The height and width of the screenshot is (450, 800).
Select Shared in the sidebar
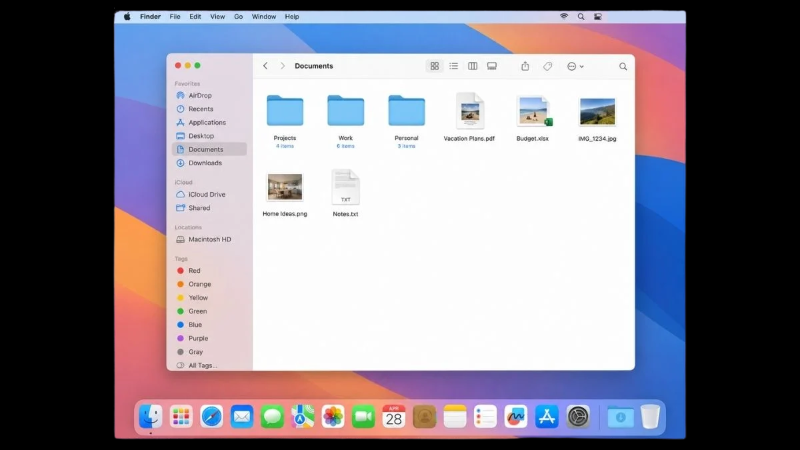210,208
